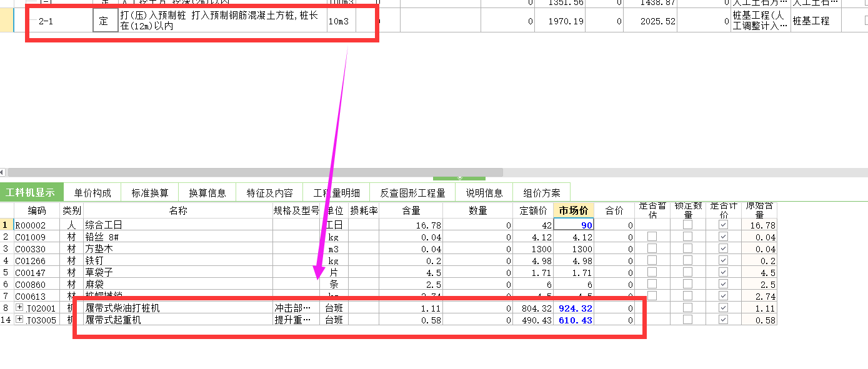This screenshot has width=868, height=369.
Task: Select the 麻袋 name cell
Action: point(178,284)
